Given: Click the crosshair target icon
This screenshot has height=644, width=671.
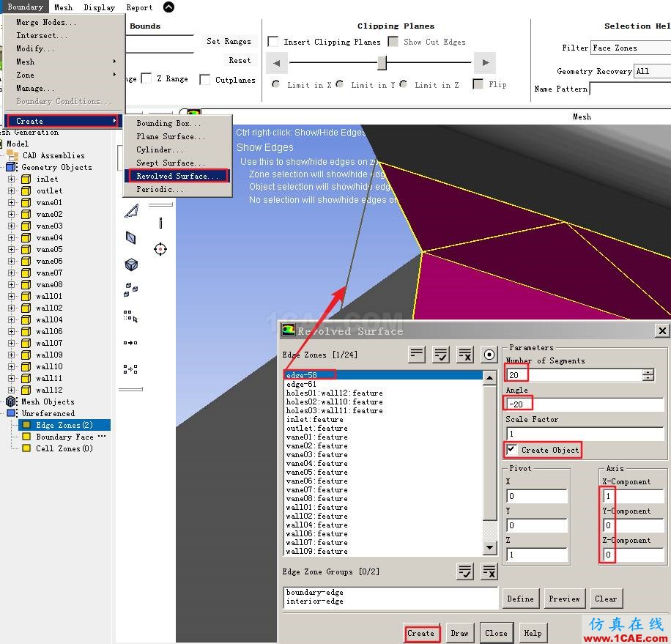Looking at the screenshot, I should (x=160, y=249).
